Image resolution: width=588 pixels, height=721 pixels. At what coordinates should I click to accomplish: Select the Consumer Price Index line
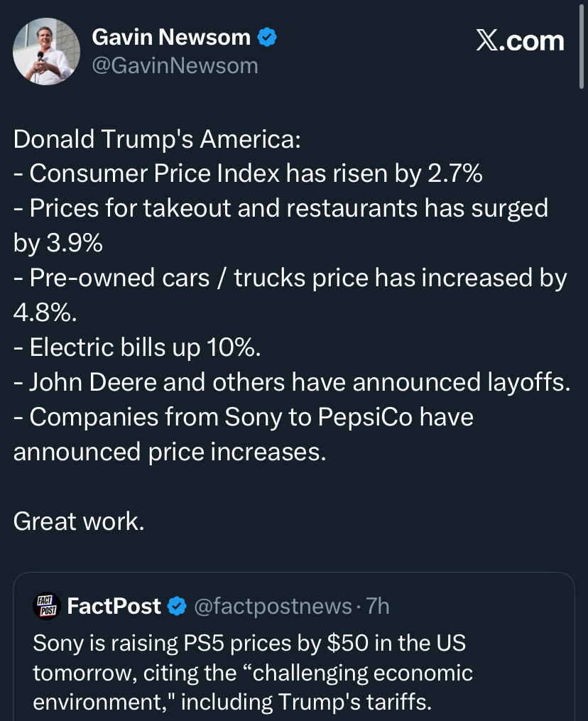[249, 174]
